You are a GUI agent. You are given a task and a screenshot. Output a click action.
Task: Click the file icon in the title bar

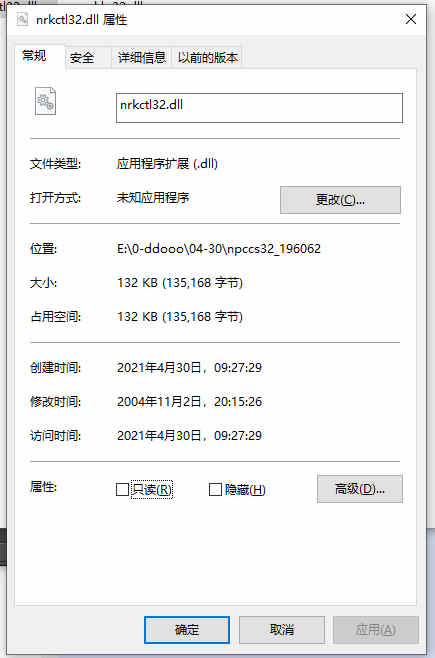pos(22,19)
